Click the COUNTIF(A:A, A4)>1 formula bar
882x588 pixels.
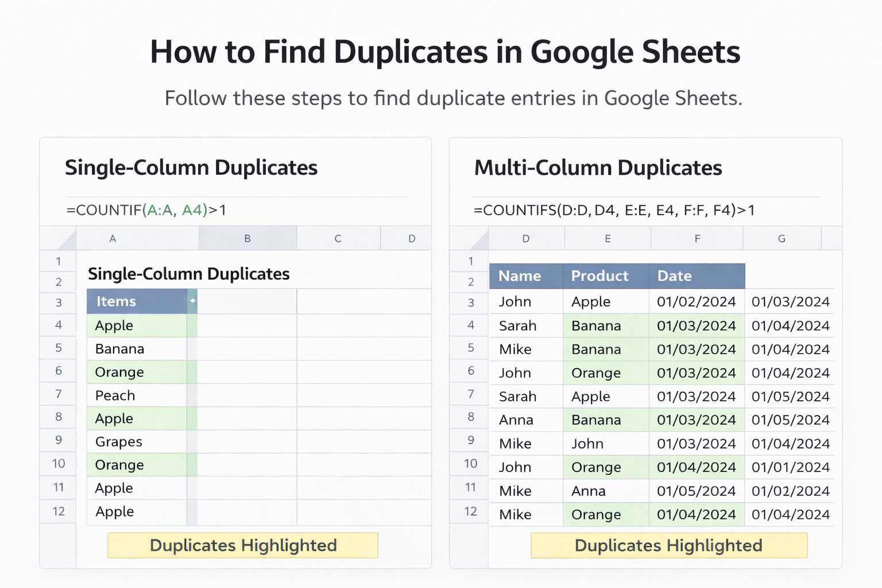(x=146, y=210)
